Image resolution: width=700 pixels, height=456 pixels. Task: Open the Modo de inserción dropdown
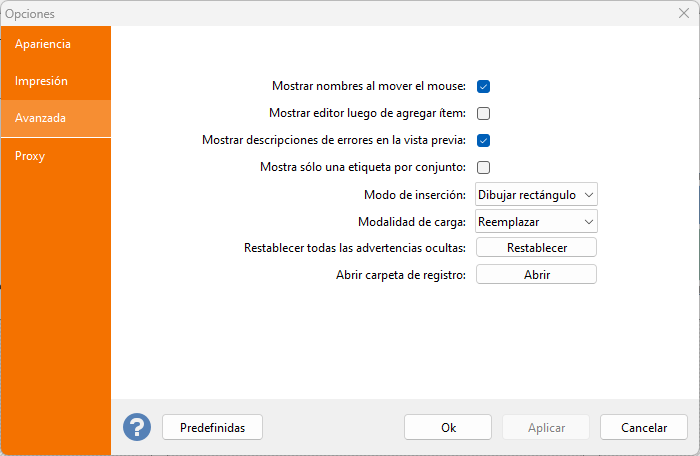click(536, 195)
